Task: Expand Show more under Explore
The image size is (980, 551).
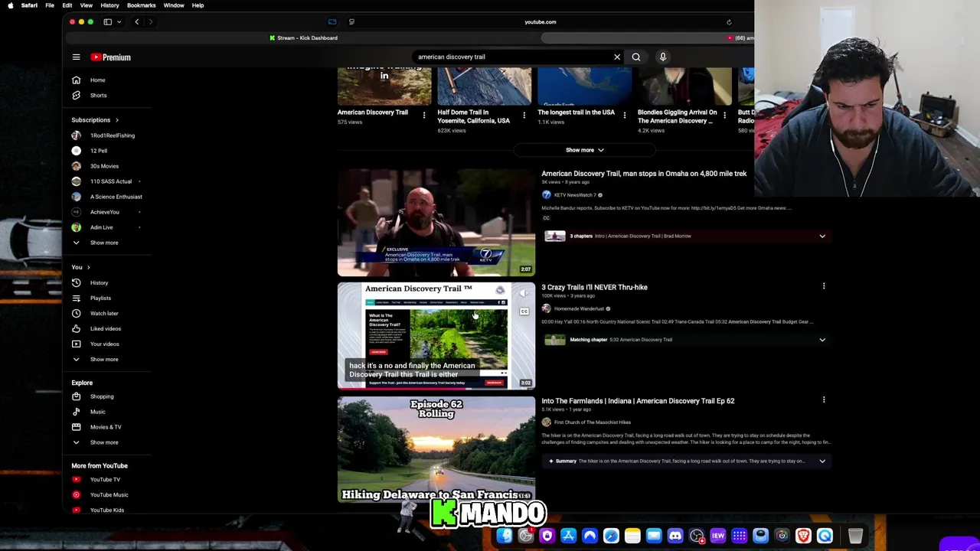Action: point(103,442)
